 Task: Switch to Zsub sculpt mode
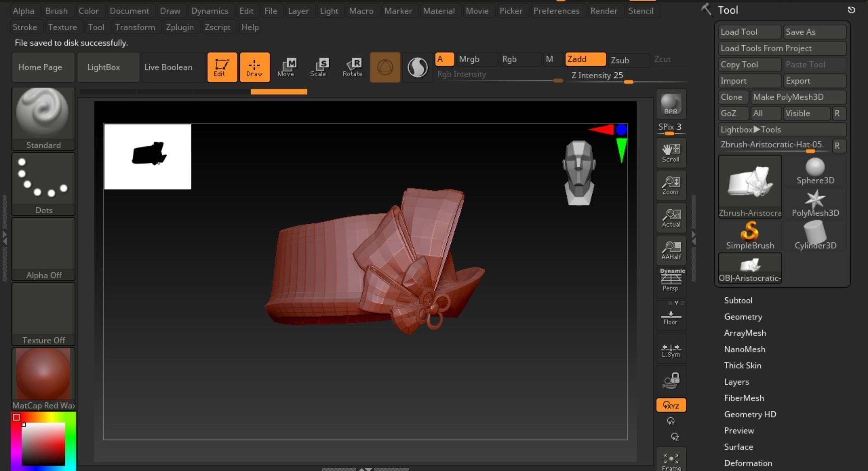pyautogui.click(x=629, y=60)
